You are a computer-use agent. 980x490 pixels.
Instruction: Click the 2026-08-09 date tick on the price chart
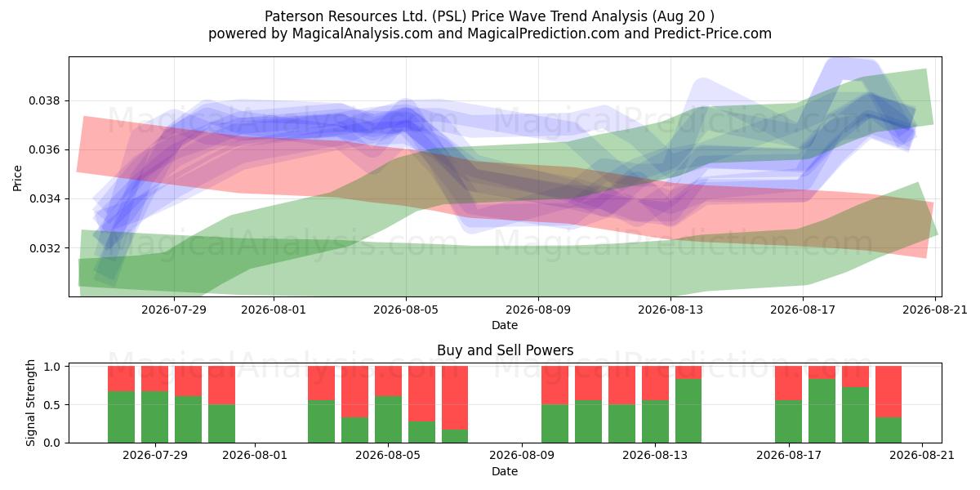(538, 310)
